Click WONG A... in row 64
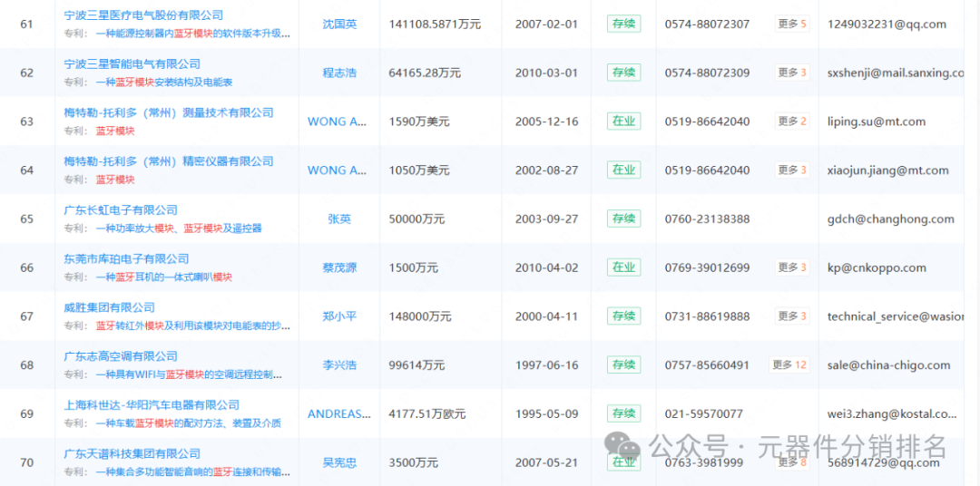 338,170
